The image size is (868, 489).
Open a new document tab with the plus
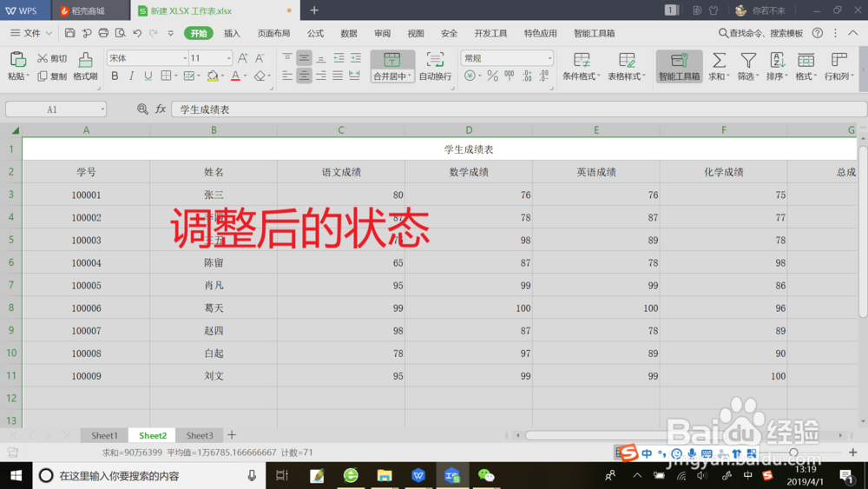314,10
